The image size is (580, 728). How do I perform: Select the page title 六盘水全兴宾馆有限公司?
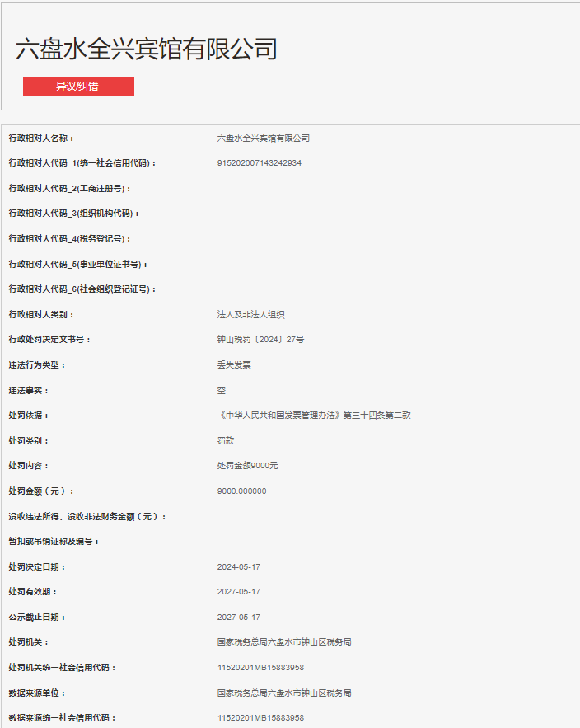pos(147,49)
